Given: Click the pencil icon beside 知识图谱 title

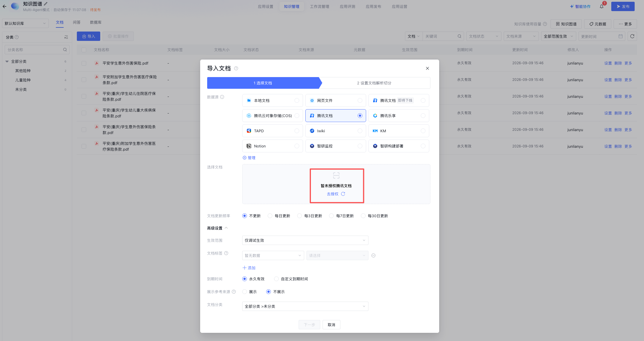Looking at the screenshot, I should click(46, 4).
